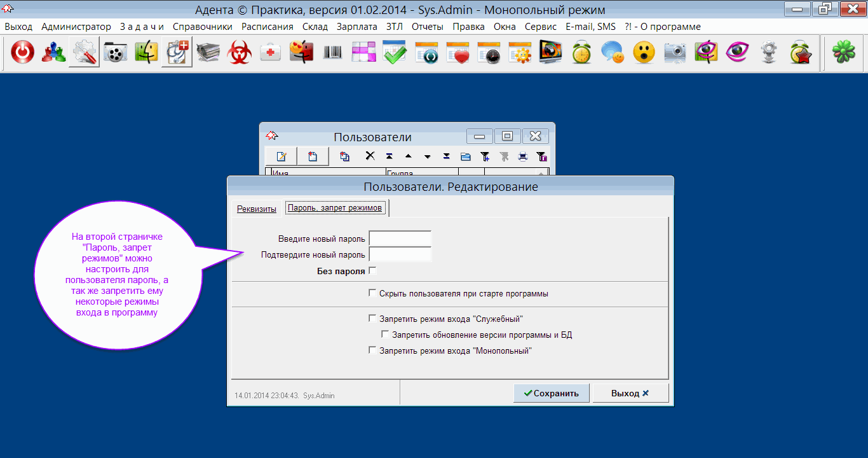Click the black X delete icon in Пользователи toolbar

pos(370,156)
